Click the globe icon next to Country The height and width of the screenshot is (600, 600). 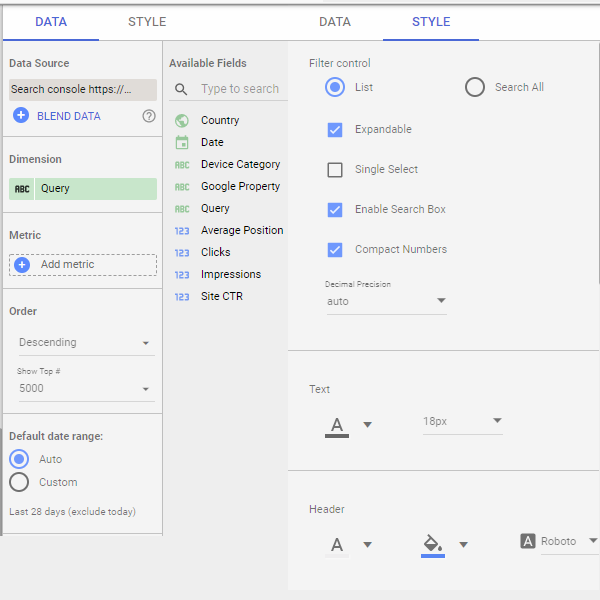coord(182,121)
